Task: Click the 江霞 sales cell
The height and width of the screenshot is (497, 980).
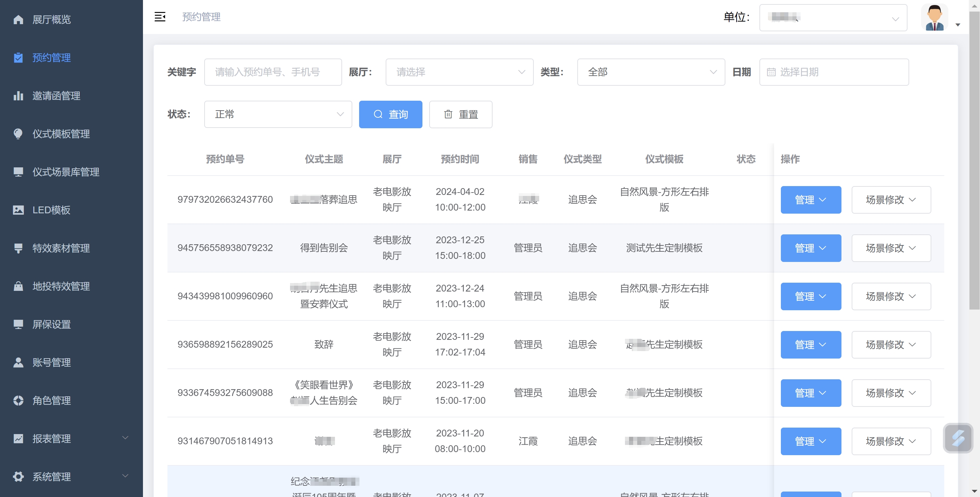Action: (528, 441)
